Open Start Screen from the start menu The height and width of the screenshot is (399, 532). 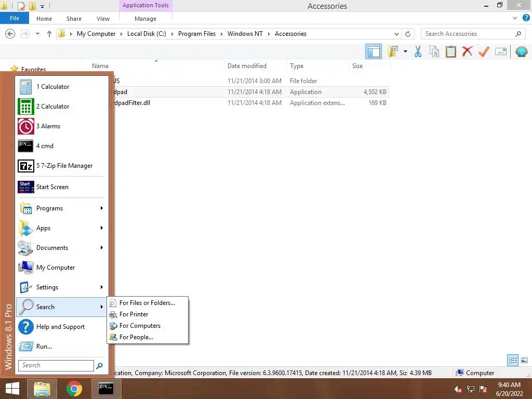click(x=62, y=187)
